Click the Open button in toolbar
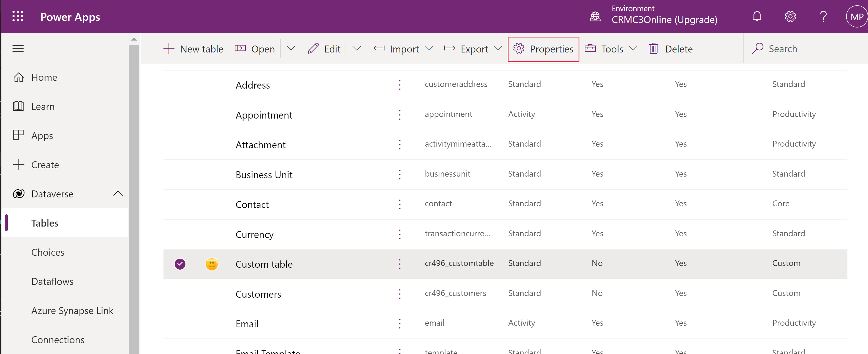The height and width of the screenshot is (354, 868). (x=256, y=48)
